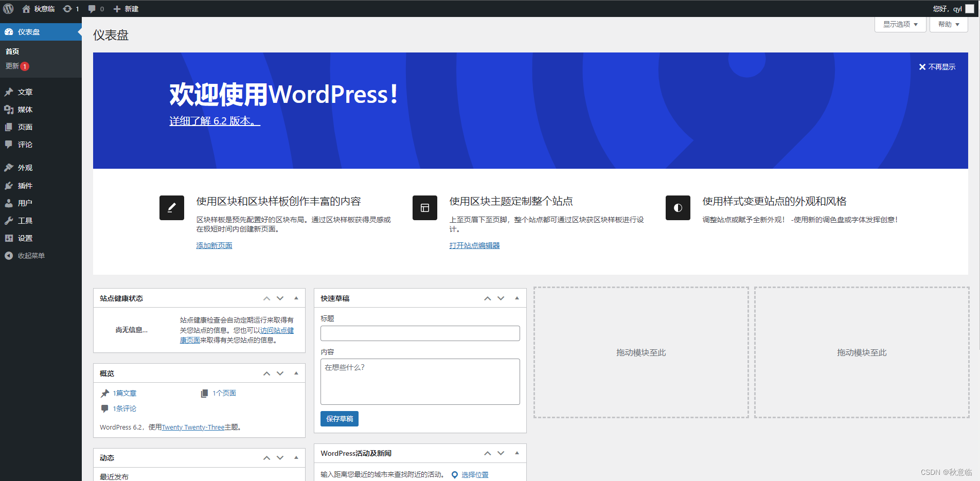Move the 概览 panel down with its arrow
This screenshot has width=980, height=481.
point(280,373)
